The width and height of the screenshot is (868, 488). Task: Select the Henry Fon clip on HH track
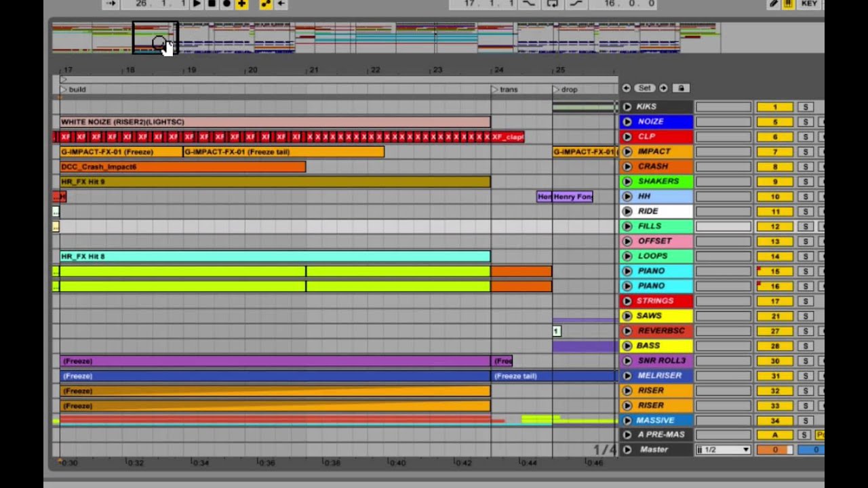pos(572,197)
